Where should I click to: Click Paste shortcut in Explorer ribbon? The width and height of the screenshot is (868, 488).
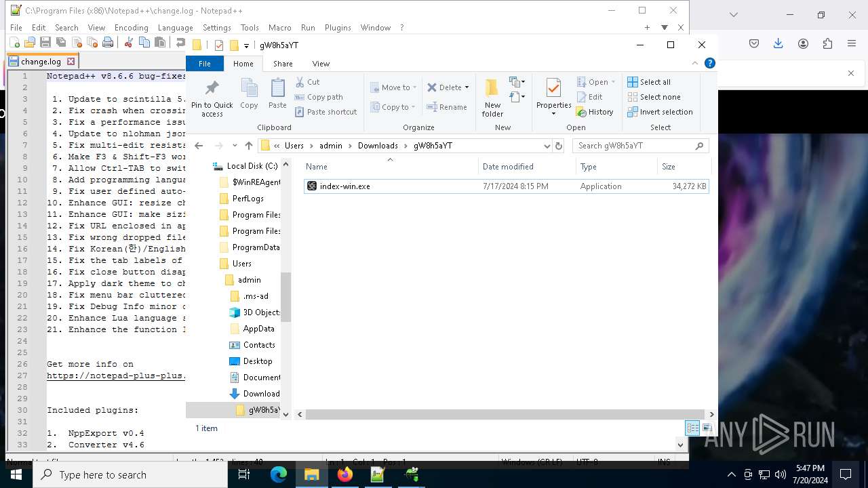[x=325, y=112]
